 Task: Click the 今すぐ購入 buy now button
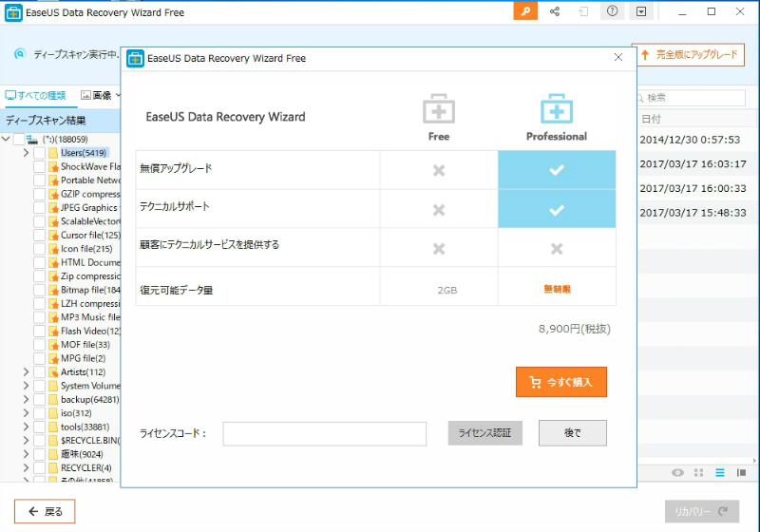point(561,382)
